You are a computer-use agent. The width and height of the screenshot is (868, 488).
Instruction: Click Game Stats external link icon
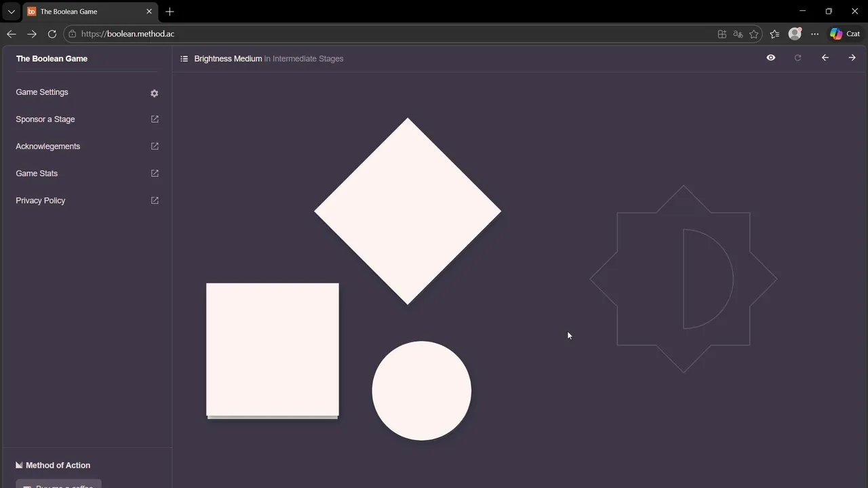pos(155,174)
